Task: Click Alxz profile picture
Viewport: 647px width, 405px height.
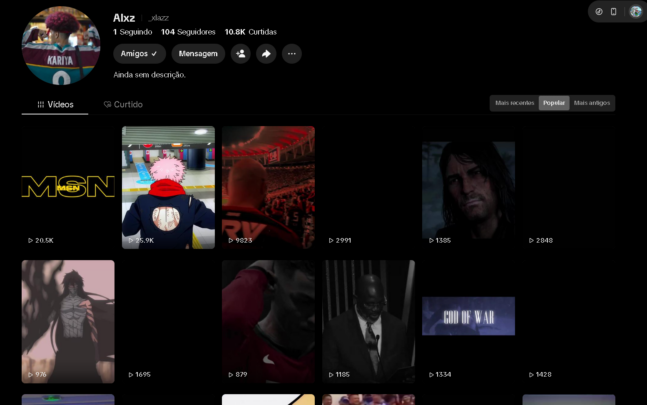Action: (x=61, y=45)
